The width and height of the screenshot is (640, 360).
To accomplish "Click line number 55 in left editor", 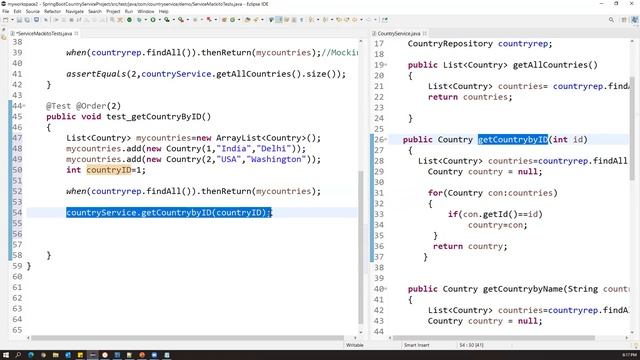I will [x=17, y=223].
